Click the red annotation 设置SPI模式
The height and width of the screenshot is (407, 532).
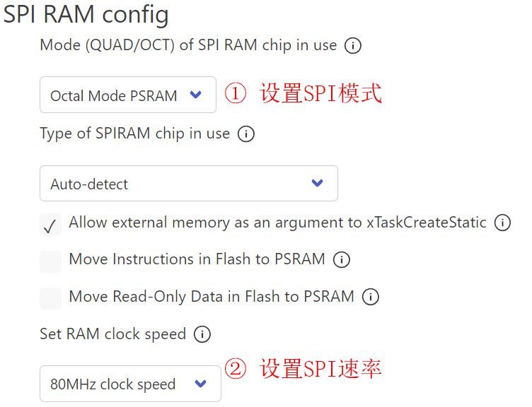pyautogui.click(x=321, y=93)
